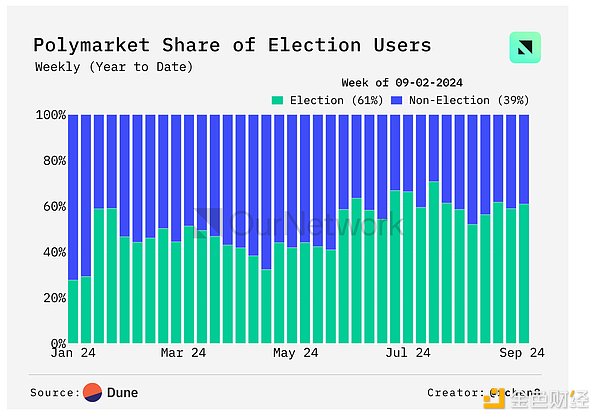
Task: Click the OurNetwork watermark in chart center
Action: click(x=299, y=224)
